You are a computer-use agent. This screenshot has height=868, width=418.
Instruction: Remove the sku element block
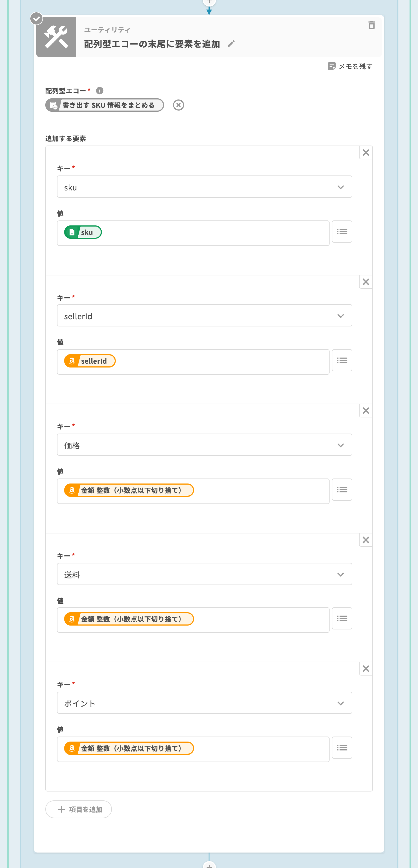pyautogui.click(x=366, y=153)
